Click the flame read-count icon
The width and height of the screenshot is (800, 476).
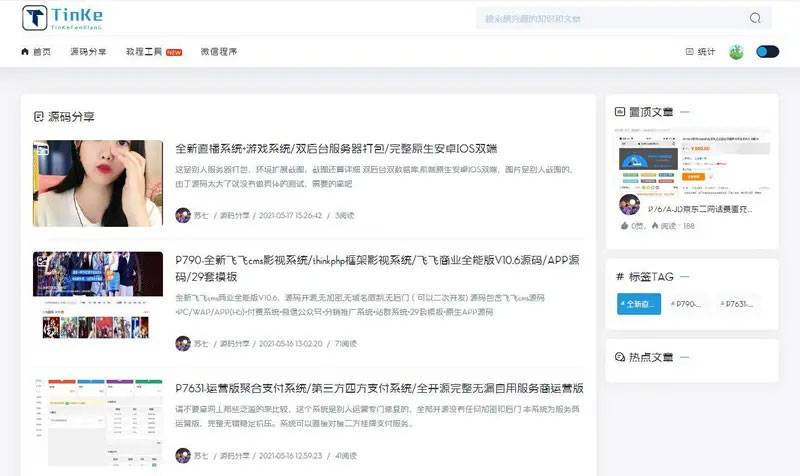655,226
